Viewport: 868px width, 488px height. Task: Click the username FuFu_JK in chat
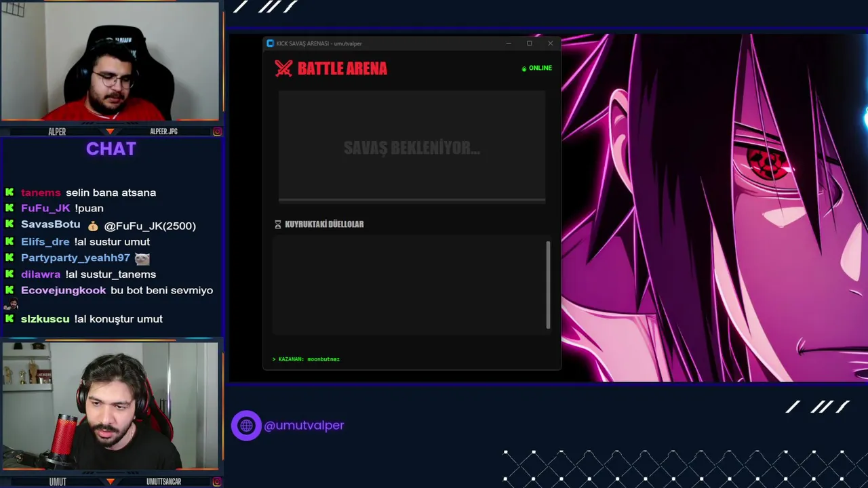(x=45, y=208)
